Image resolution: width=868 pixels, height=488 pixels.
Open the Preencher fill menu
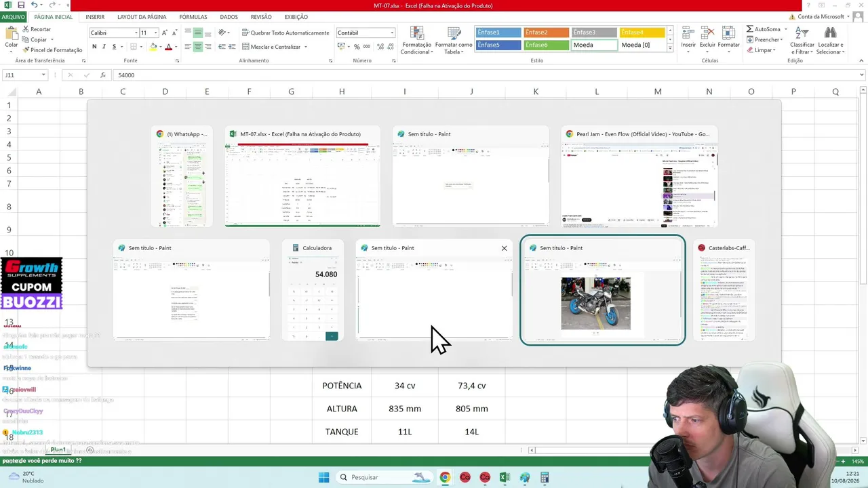point(765,39)
